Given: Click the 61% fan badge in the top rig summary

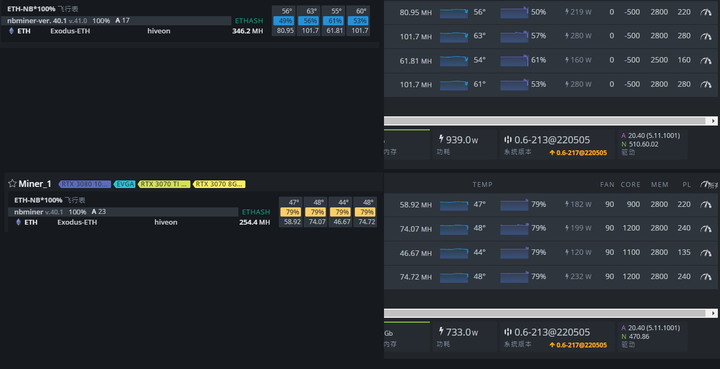Looking at the screenshot, I should [x=334, y=21].
